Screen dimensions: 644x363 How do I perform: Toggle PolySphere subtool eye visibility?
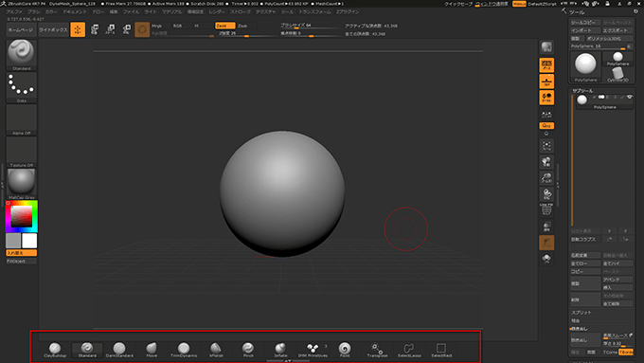(629, 98)
